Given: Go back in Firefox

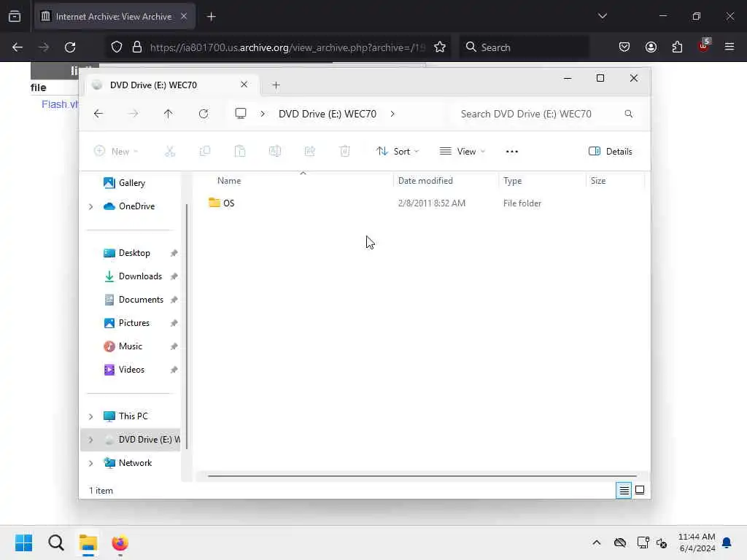Looking at the screenshot, I should pos(18,47).
